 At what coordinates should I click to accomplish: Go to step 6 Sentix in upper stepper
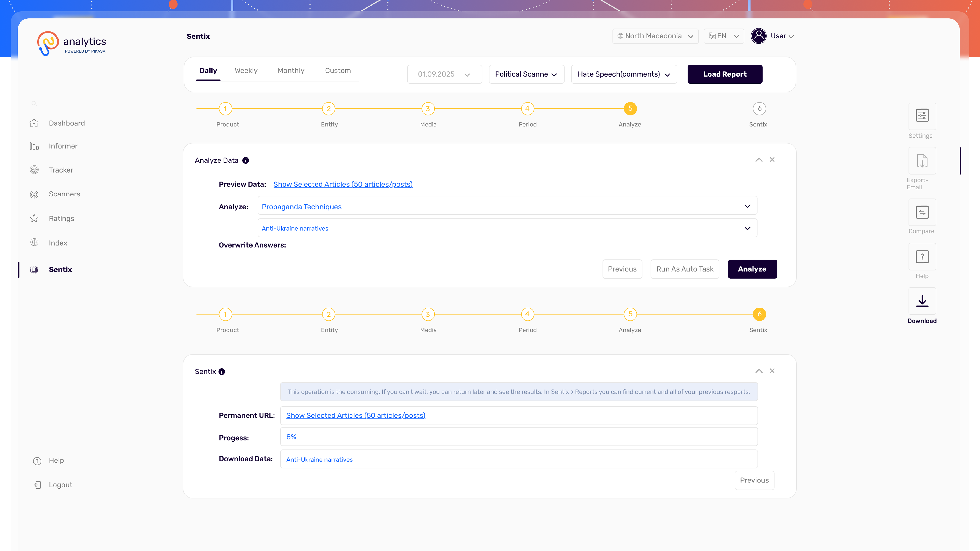pos(759,109)
